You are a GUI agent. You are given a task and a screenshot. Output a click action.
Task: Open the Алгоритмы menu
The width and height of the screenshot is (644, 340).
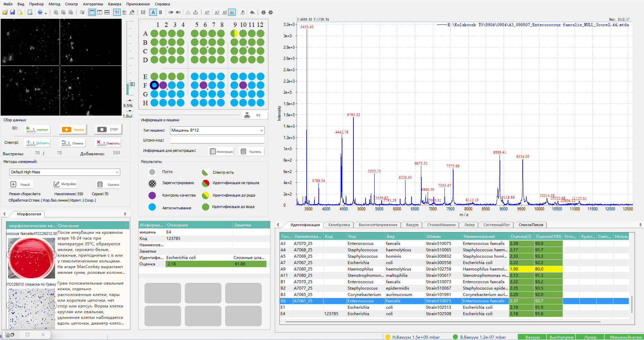pos(93,4)
